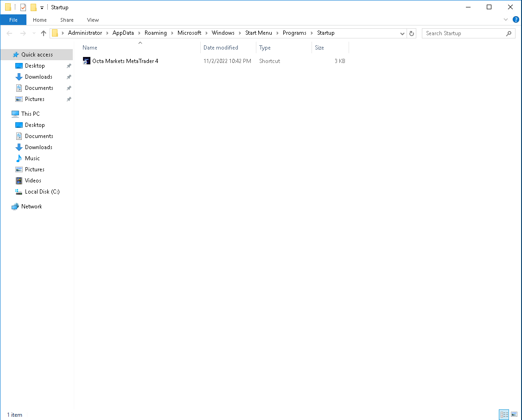This screenshot has width=522, height=420.
Task: Click the Refresh button in address bar
Action: [412, 33]
